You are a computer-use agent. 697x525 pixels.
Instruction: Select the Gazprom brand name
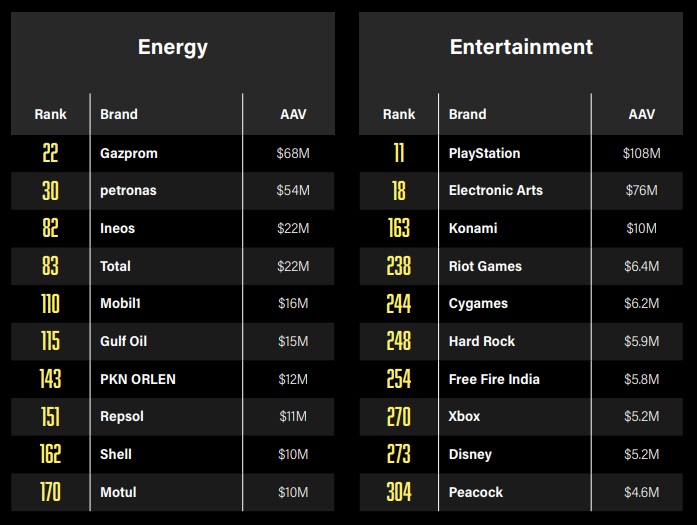[x=129, y=153]
